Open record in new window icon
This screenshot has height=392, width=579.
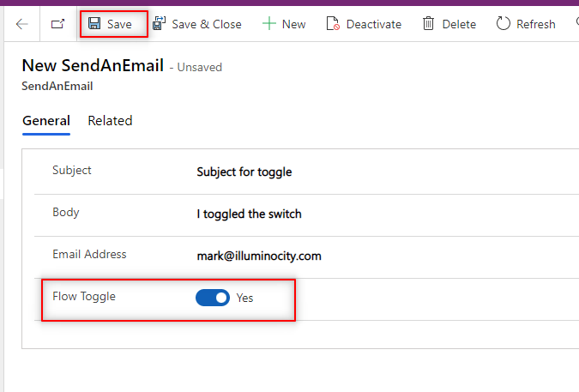coord(57,24)
